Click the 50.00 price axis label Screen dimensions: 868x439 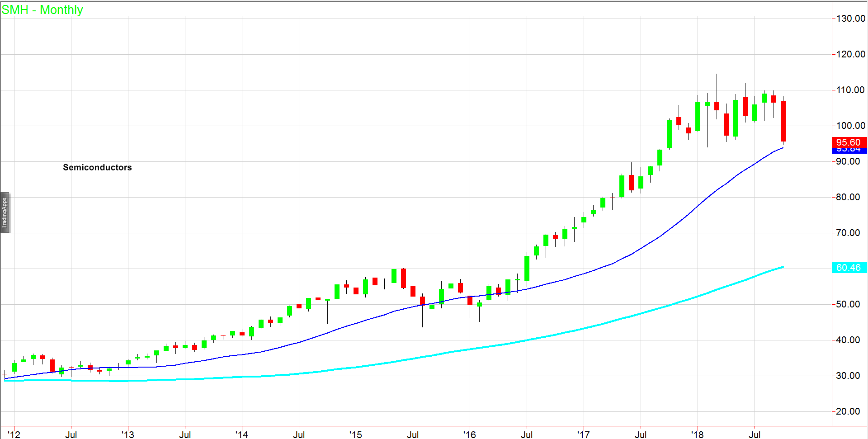(848, 304)
